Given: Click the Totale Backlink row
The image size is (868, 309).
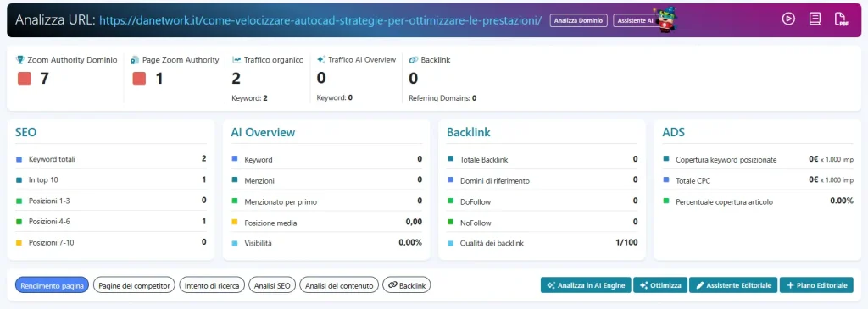Looking at the screenshot, I should point(542,159).
